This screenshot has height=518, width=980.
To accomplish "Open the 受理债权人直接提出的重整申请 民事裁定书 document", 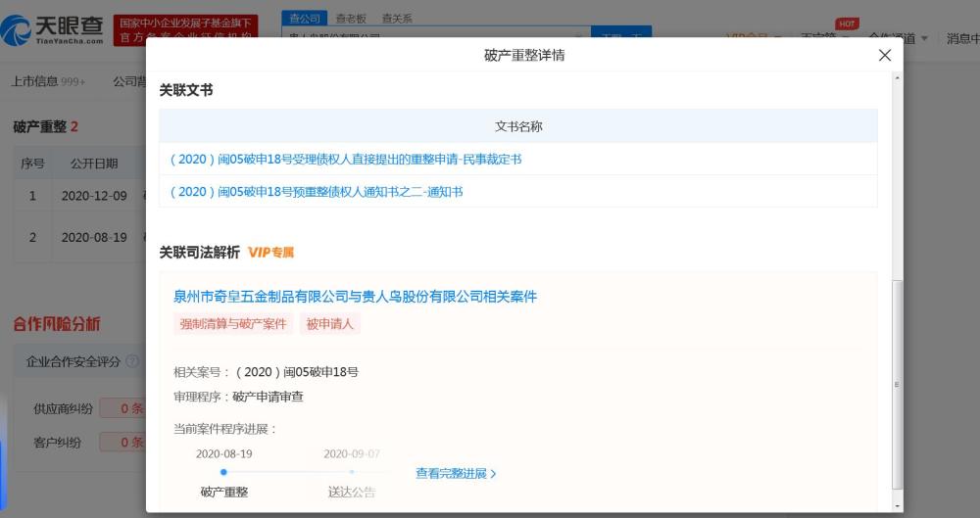I will click(x=346, y=160).
